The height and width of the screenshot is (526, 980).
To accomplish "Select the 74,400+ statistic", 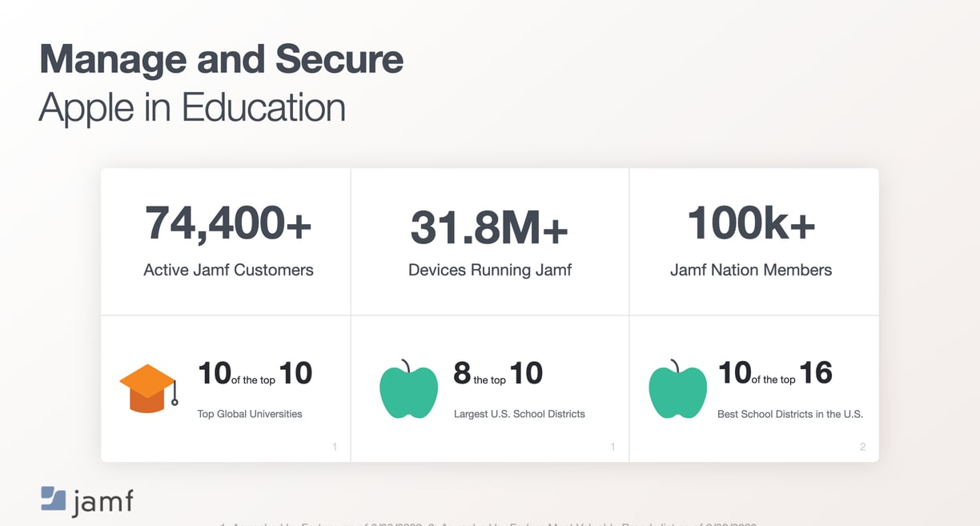I will [228, 223].
